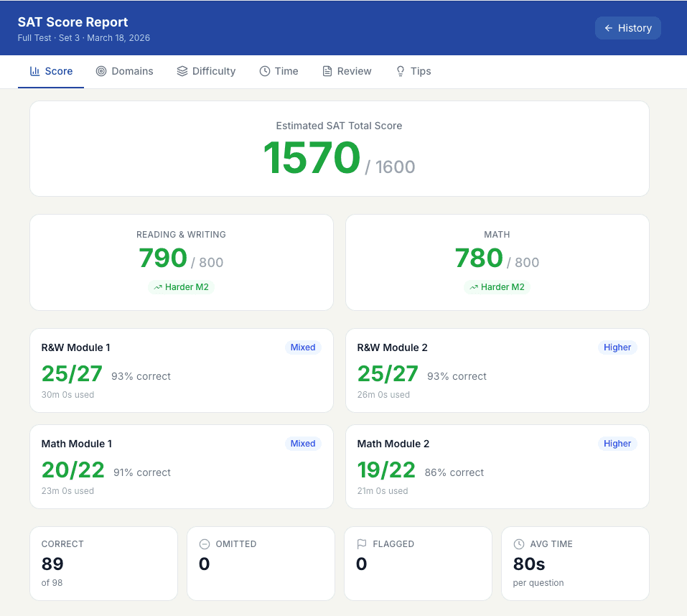Image resolution: width=687 pixels, height=616 pixels.
Task: Click the Higher badge on R&W Module 2
Action: [617, 347]
